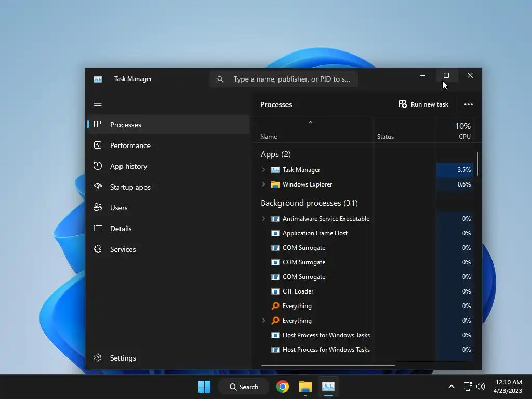Click Background processes (31) heading
The height and width of the screenshot is (399, 532).
(309, 203)
